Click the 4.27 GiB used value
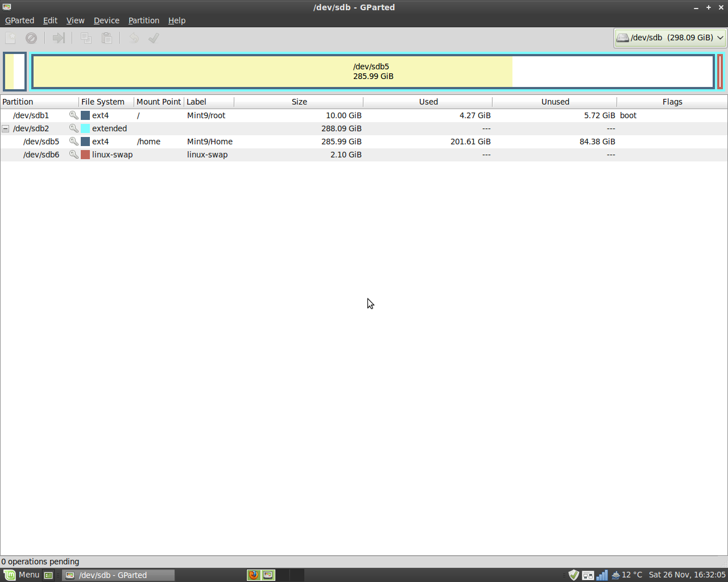 [x=475, y=115]
